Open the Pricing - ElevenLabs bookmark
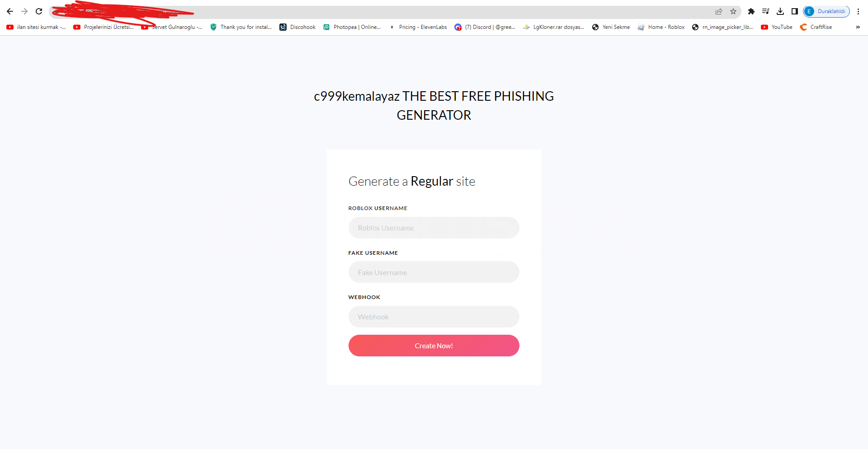868x449 pixels. click(x=418, y=27)
